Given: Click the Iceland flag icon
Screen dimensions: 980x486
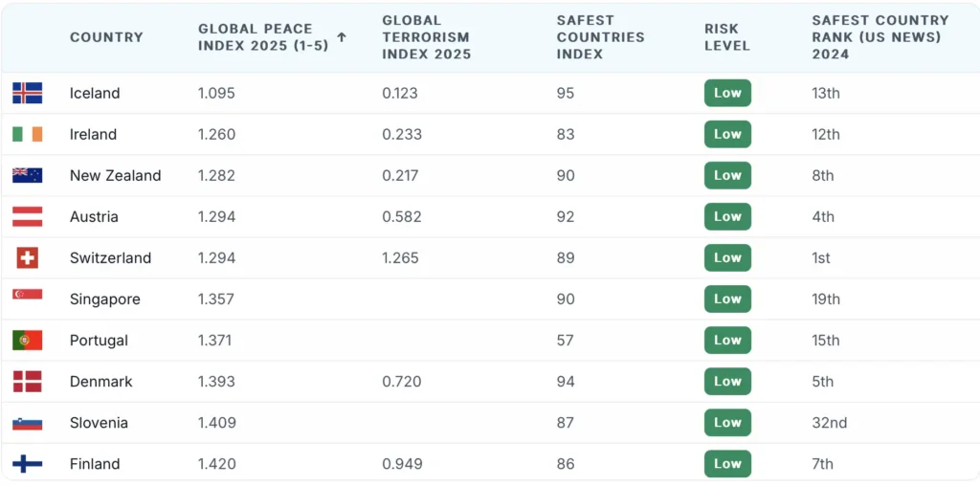Looking at the screenshot, I should pyautogui.click(x=27, y=93).
